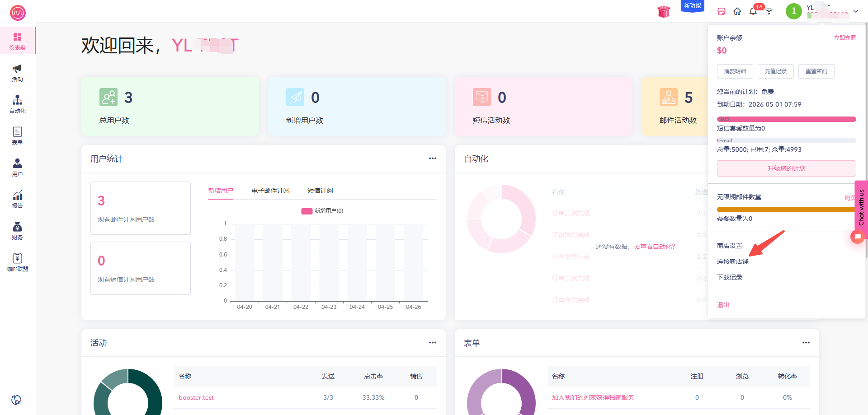Click the 现有短信订阅用户数 stat card

[141, 268]
